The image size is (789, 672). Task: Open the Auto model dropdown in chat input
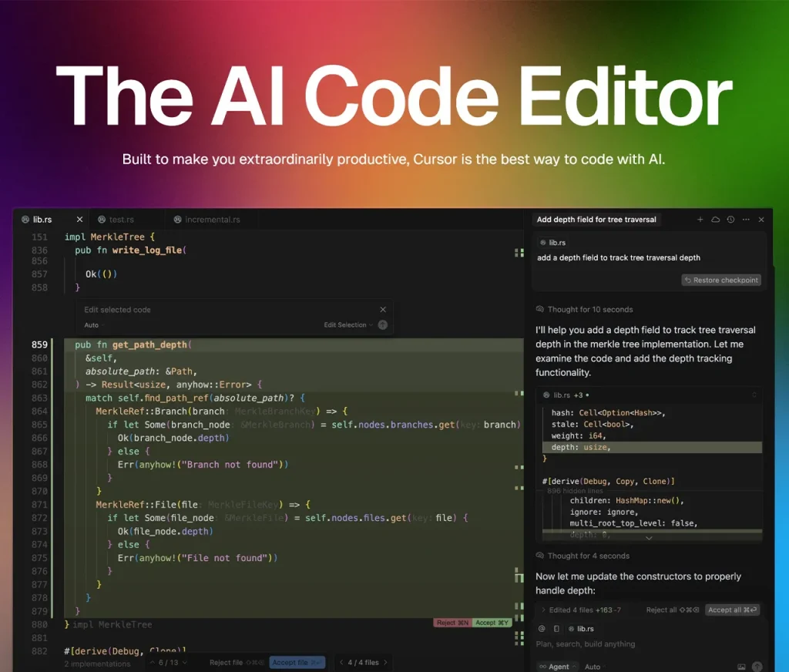[x=595, y=667]
